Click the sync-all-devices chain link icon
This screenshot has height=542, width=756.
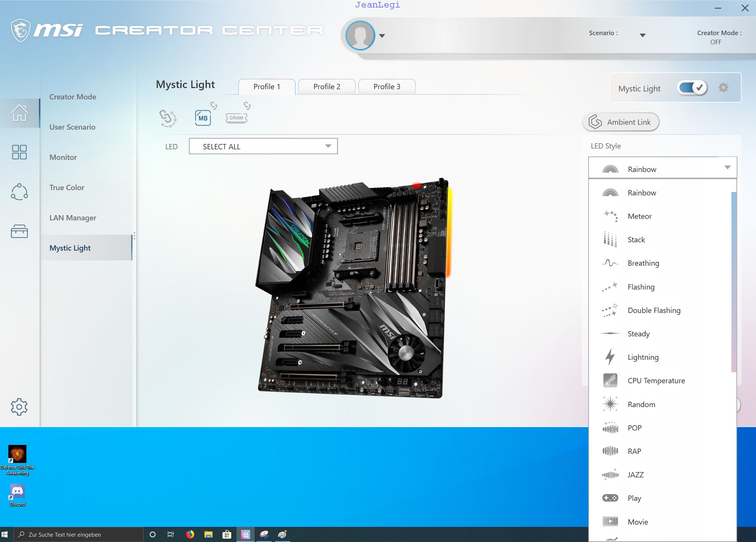point(168,118)
